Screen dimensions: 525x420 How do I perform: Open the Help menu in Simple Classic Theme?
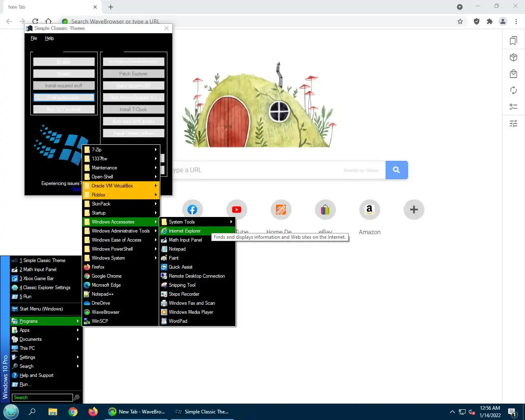[49, 38]
